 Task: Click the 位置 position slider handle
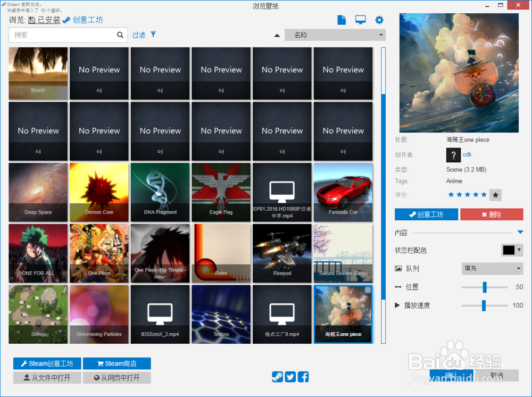click(x=485, y=287)
